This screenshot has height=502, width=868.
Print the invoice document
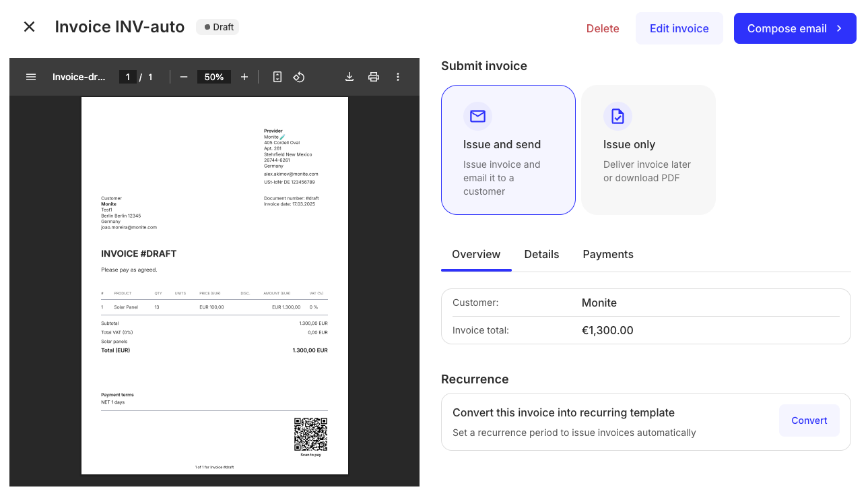pos(374,77)
